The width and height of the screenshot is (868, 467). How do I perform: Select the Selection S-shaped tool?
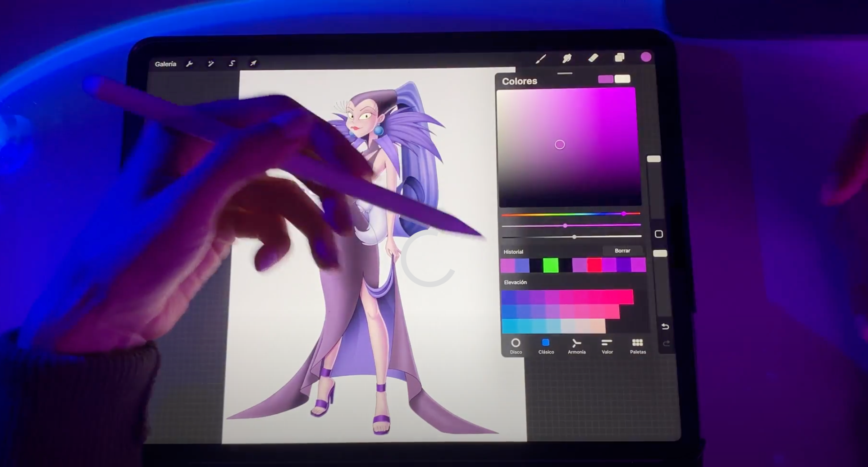232,64
